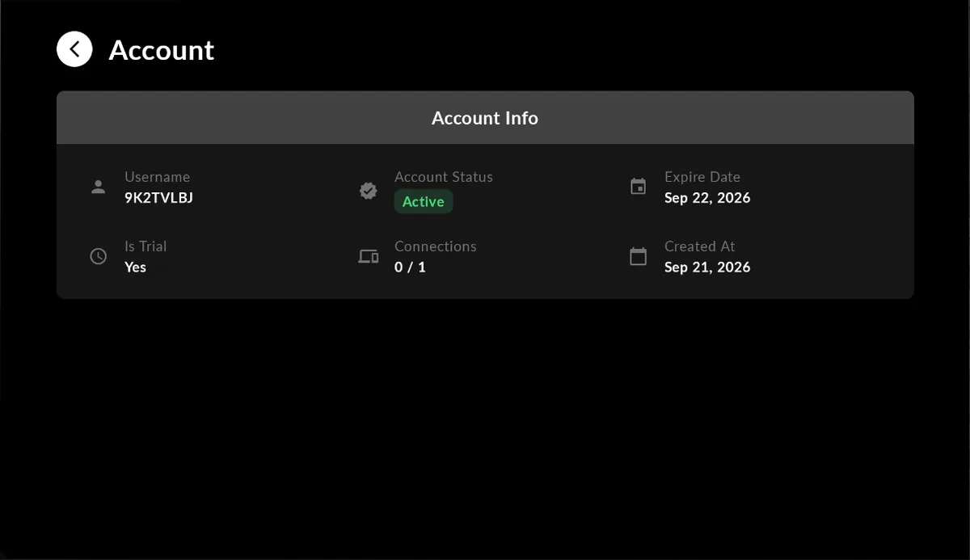Screen dimensions: 970x560
Task: Click the expire date Sep 22, 2026
Action: (x=707, y=198)
